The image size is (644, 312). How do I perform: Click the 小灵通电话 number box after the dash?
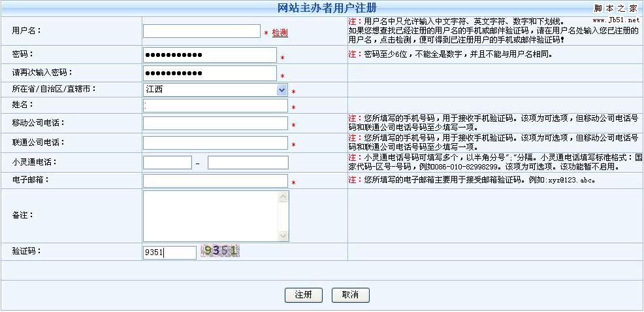(x=248, y=163)
